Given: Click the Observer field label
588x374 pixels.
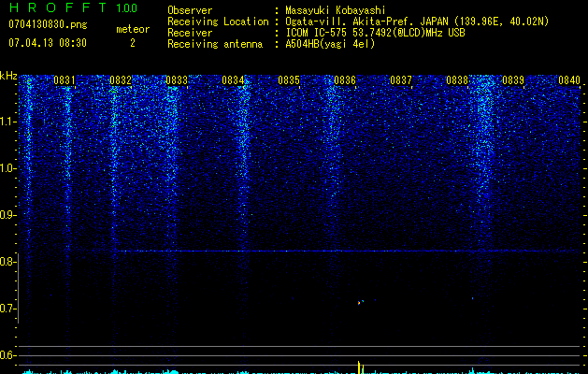Looking at the screenshot, I should [x=190, y=10].
